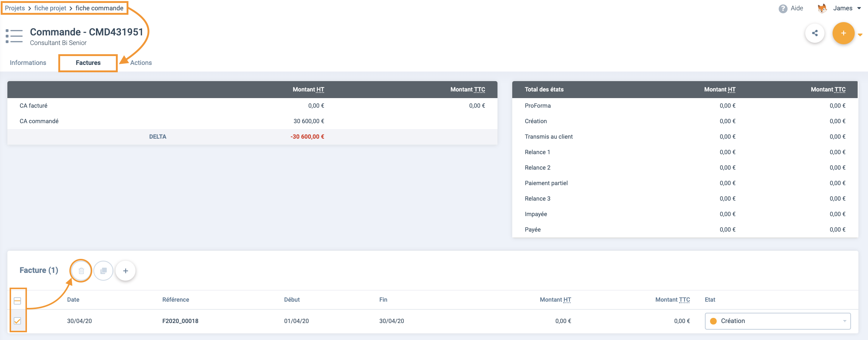Switch to the Actions tab
The height and width of the screenshot is (340, 868).
click(x=141, y=63)
